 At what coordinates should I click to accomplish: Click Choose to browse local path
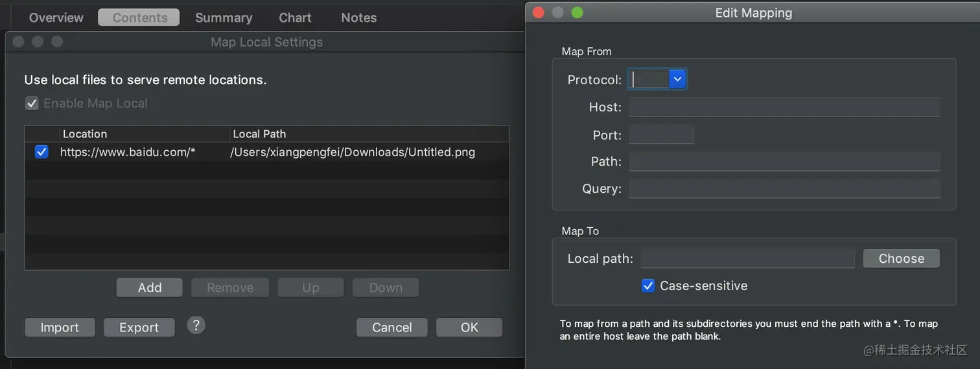coord(901,258)
